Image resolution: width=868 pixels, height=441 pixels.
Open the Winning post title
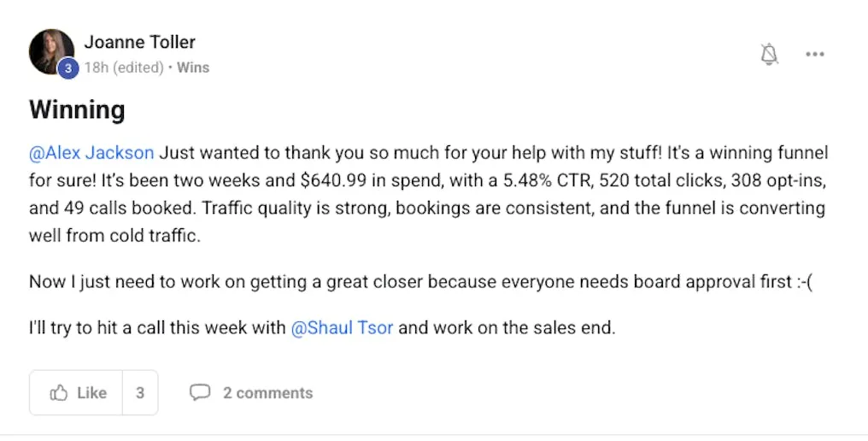(x=77, y=110)
